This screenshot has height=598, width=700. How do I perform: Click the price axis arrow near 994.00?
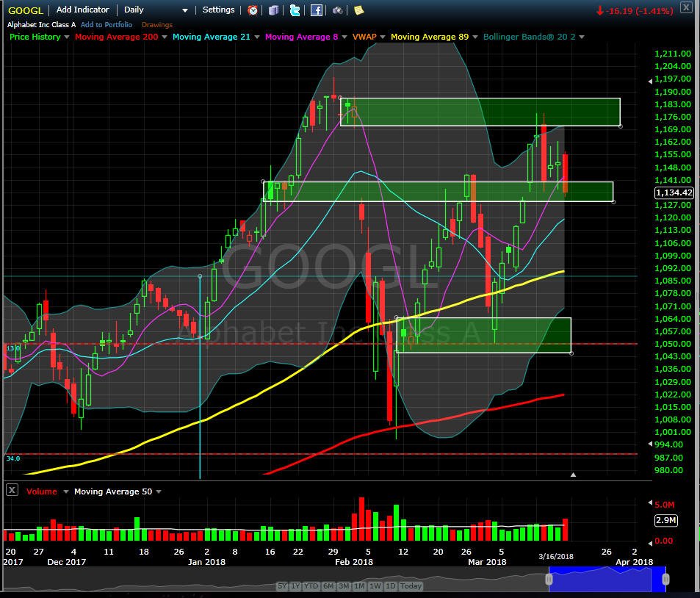tap(651, 444)
